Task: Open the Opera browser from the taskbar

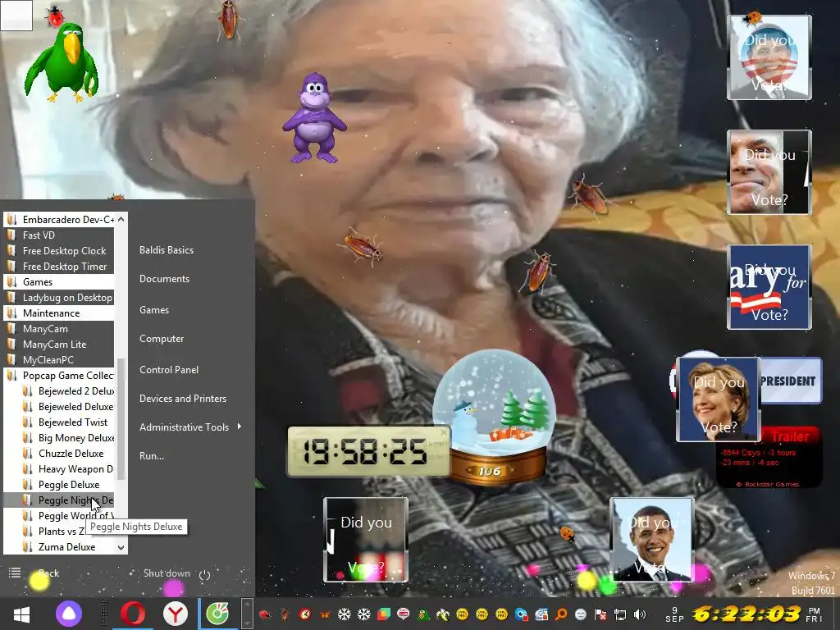Action: click(132, 614)
